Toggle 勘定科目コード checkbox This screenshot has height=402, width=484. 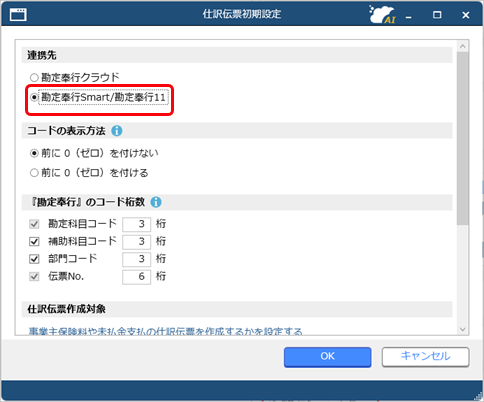coord(34,224)
